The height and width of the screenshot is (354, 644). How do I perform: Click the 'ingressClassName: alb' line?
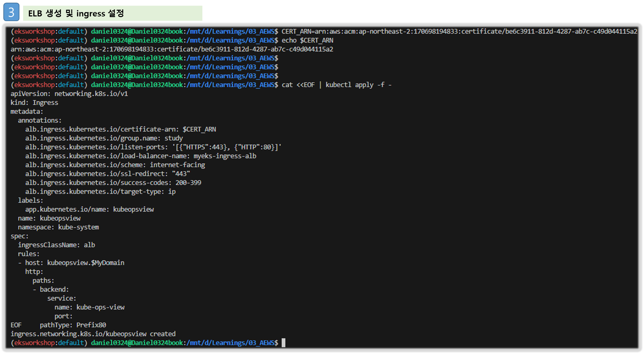coord(56,245)
